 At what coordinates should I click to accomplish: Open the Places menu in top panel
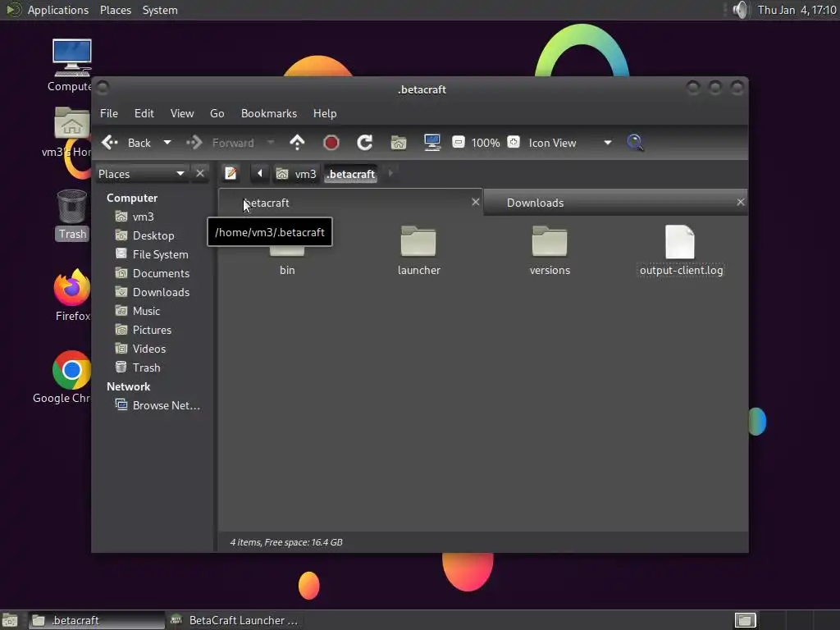(116, 10)
